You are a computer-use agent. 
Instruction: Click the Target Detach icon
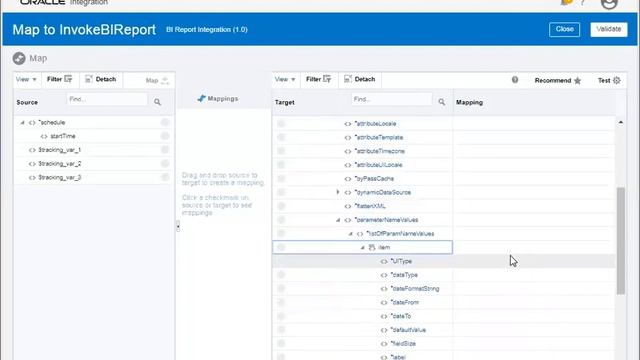coord(348,79)
